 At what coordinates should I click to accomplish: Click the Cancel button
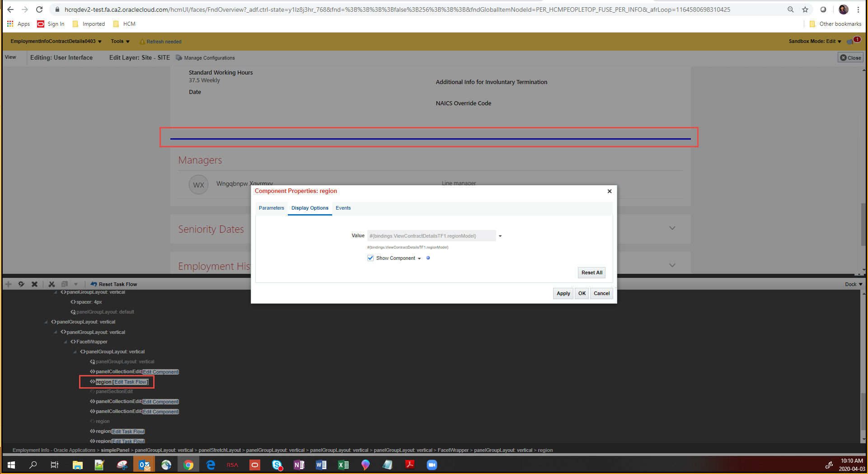coord(601,293)
